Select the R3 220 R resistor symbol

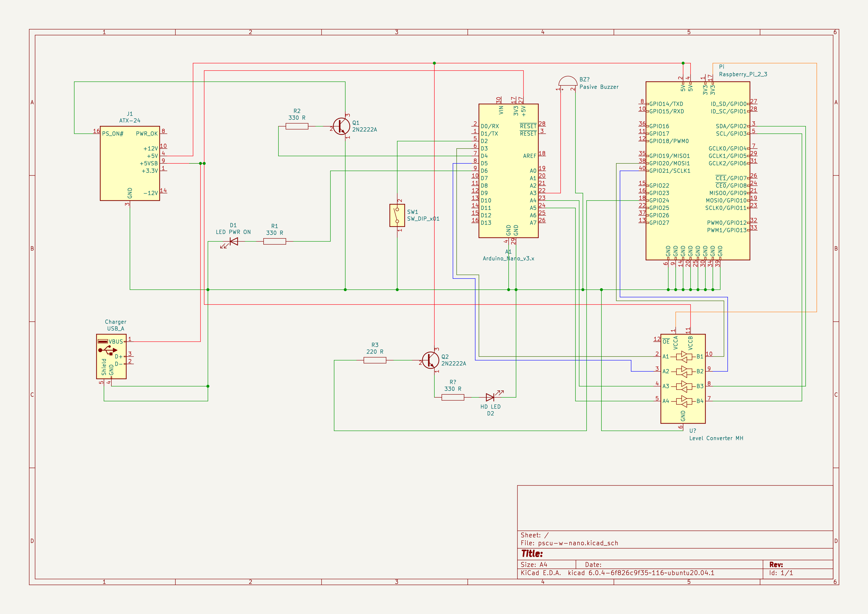375,360
